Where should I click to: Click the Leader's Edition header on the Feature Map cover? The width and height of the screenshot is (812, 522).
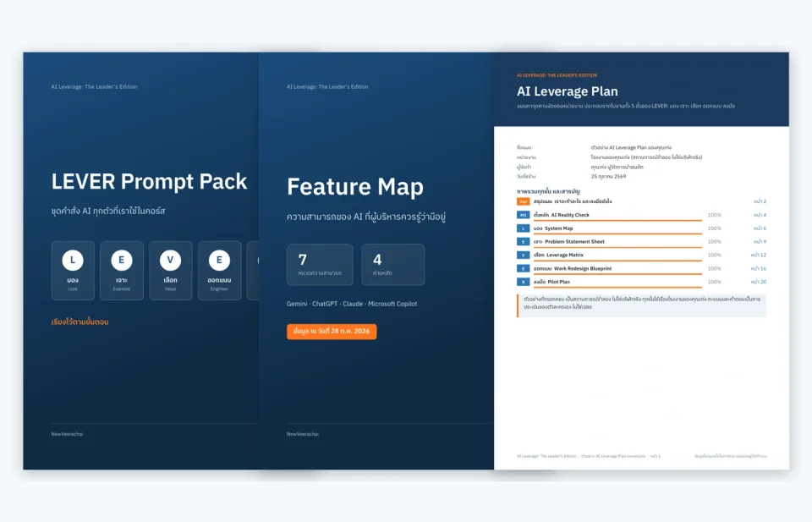point(327,87)
